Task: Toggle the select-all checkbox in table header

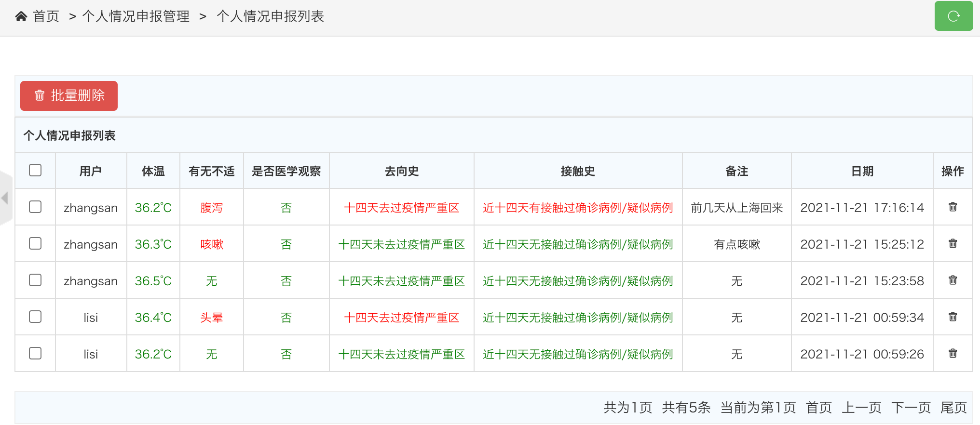Action: tap(35, 170)
